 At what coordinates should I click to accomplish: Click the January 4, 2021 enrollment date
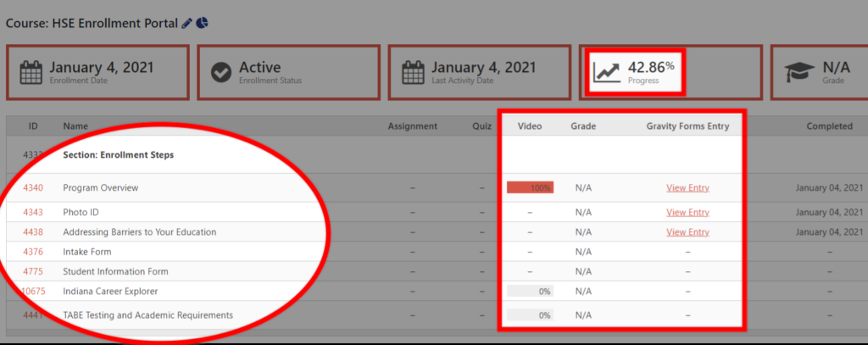pyautogui.click(x=102, y=68)
